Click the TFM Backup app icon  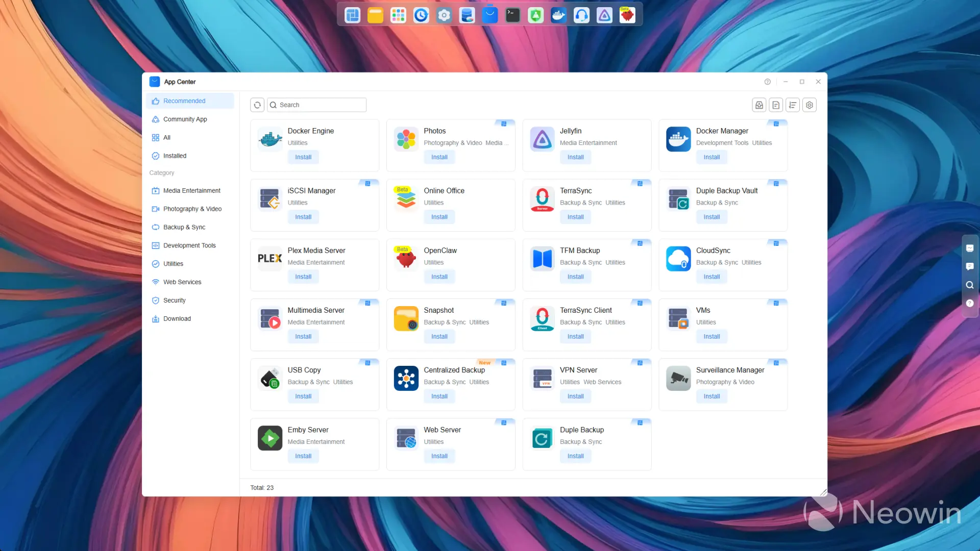(x=542, y=259)
